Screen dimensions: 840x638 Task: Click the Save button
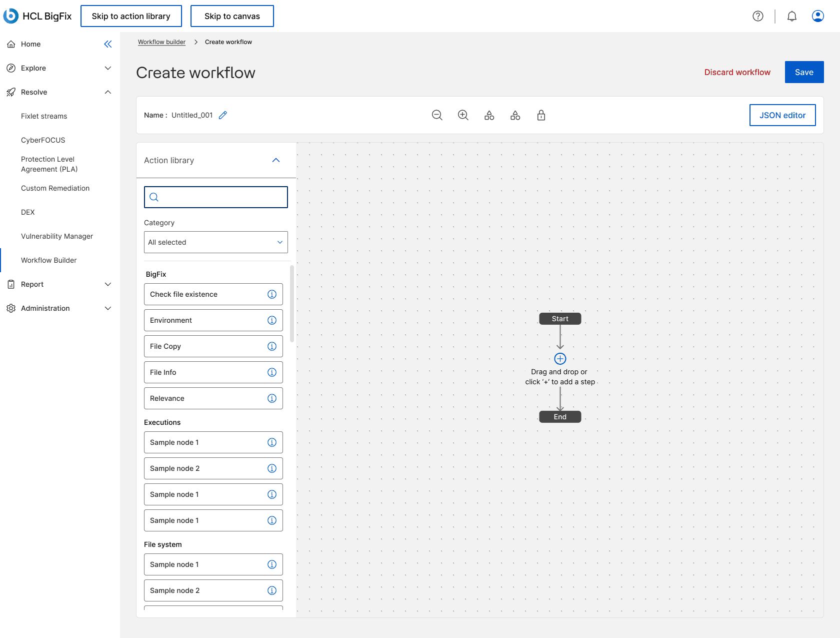804,72
